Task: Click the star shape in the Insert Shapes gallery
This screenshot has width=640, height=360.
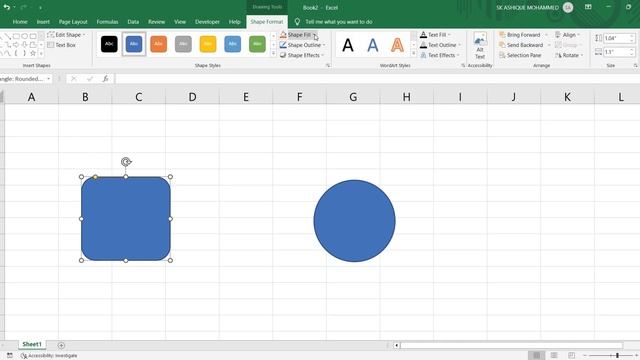Action: [33, 53]
